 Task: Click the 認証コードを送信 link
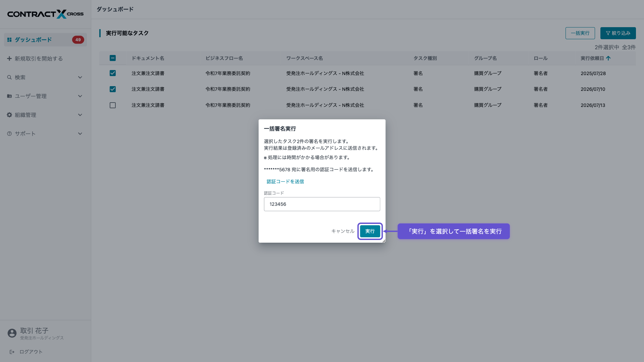pyautogui.click(x=285, y=181)
